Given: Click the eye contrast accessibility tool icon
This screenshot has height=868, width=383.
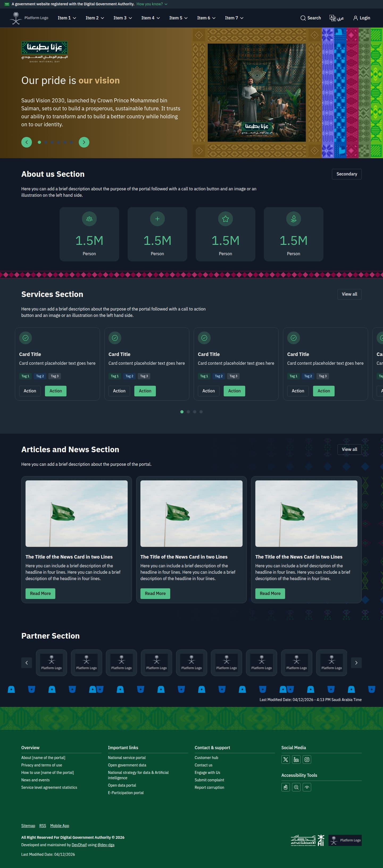Looking at the screenshot, I should [x=307, y=787].
